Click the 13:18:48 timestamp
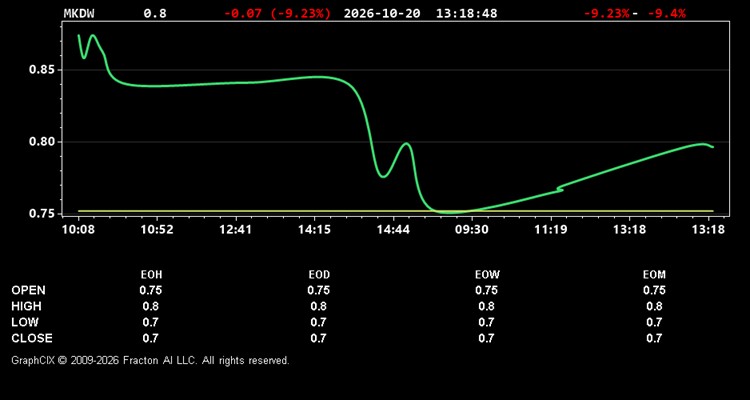This screenshot has height=400, width=750. [x=466, y=13]
